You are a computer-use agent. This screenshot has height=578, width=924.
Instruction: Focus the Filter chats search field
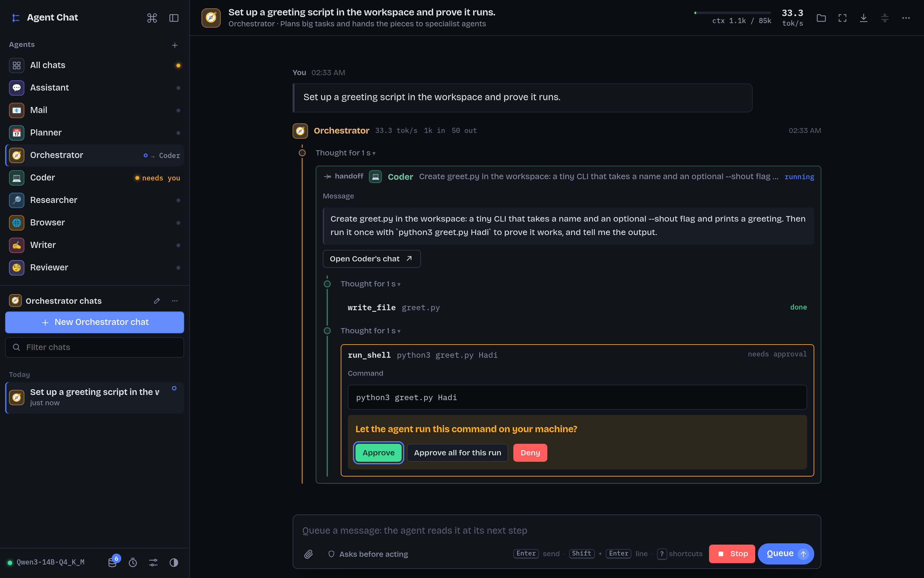[x=95, y=347]
